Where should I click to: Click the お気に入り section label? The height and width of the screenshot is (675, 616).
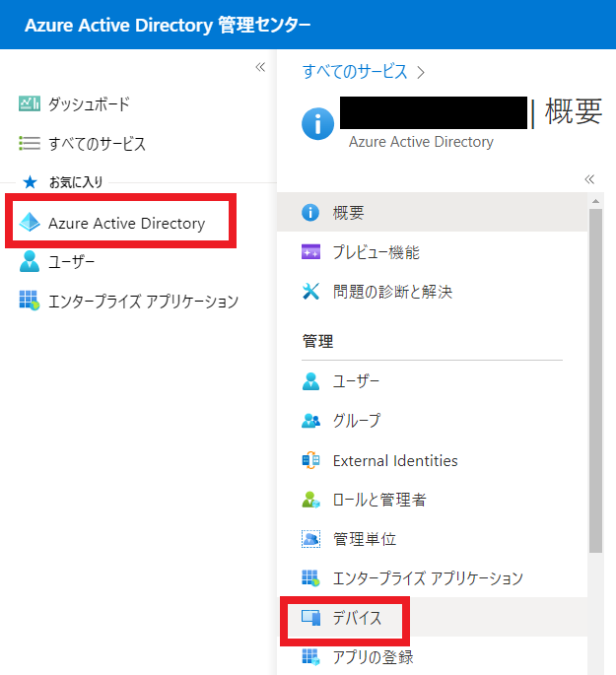click(76, 182)
